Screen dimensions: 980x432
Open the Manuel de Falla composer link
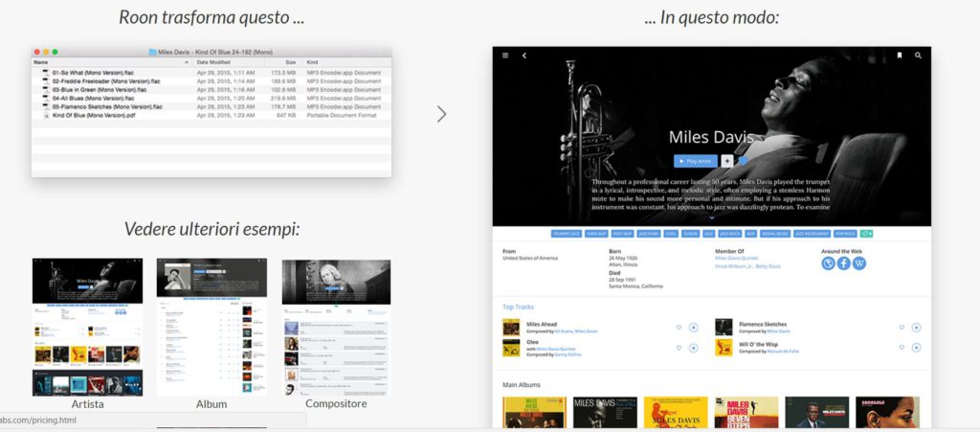click(x=783, y=352)
